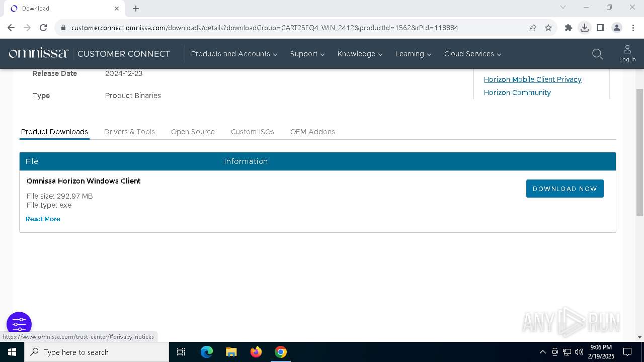Open Task View on the taskbar
644x362 pixels.
click(x=181, y=352)
